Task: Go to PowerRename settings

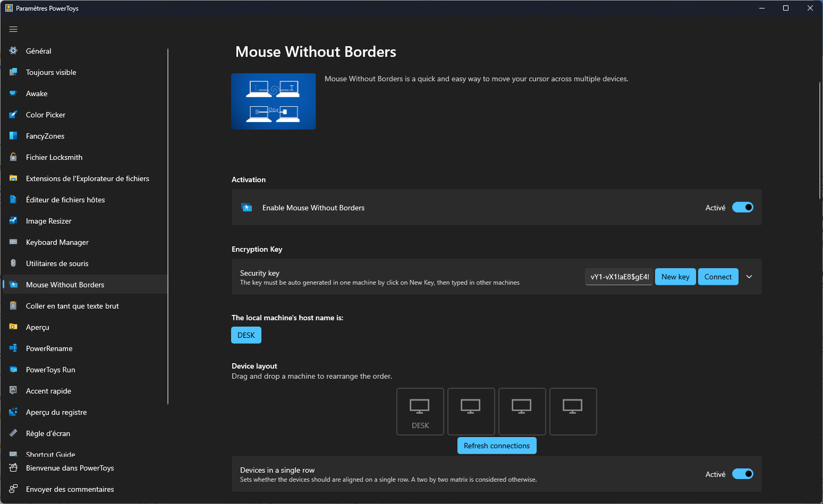Action: tap(85, 348)
